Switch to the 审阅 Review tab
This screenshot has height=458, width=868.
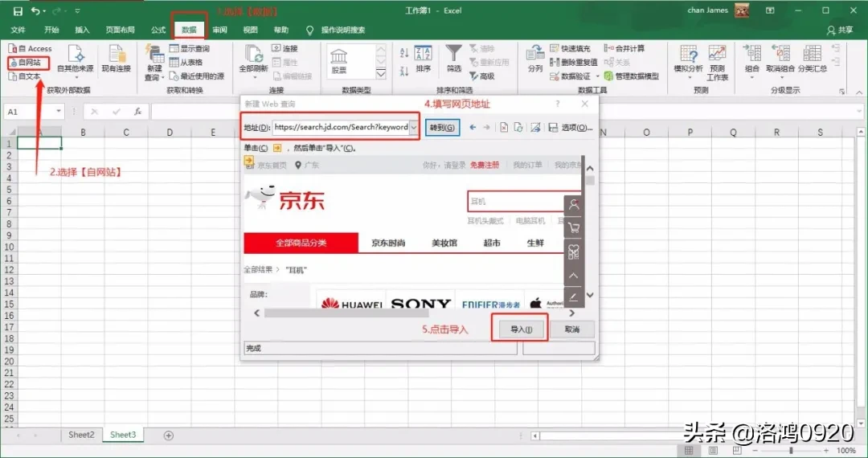coord(219,30)
